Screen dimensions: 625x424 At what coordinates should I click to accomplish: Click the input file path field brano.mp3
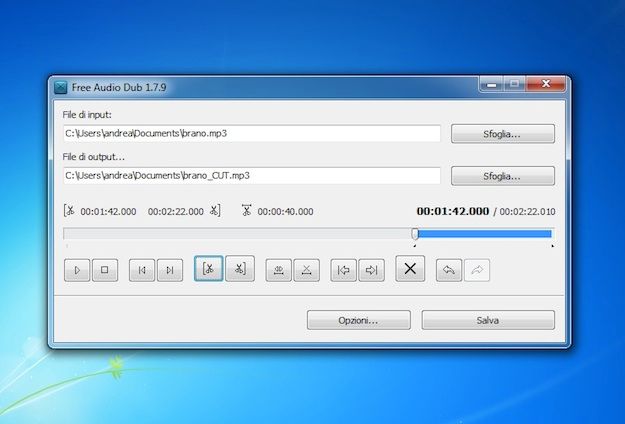tap(252, 133)
